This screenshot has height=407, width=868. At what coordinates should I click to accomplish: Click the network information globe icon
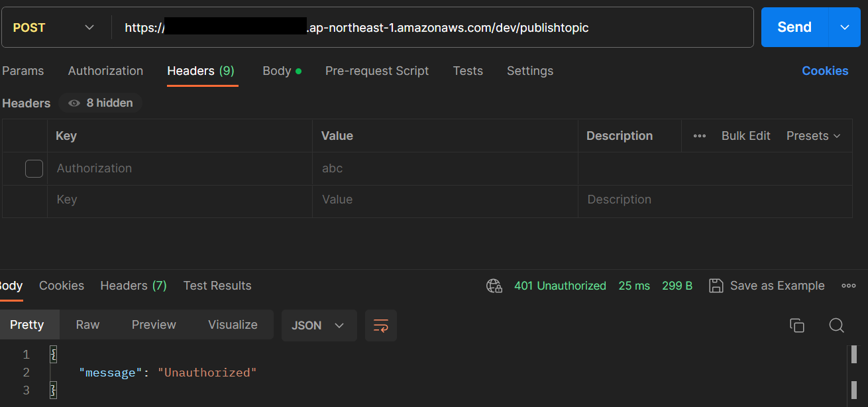[494, 286]
